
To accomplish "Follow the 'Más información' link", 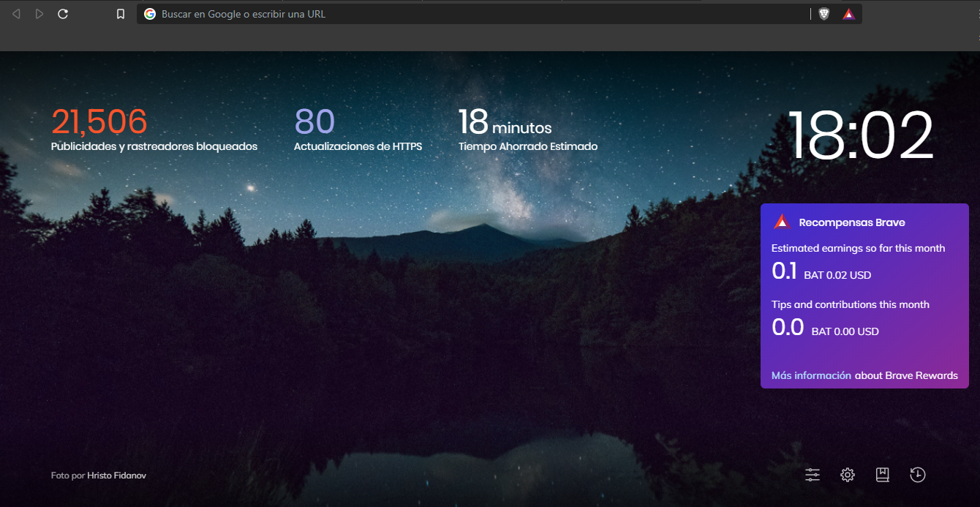I will (x=811, y=375).
